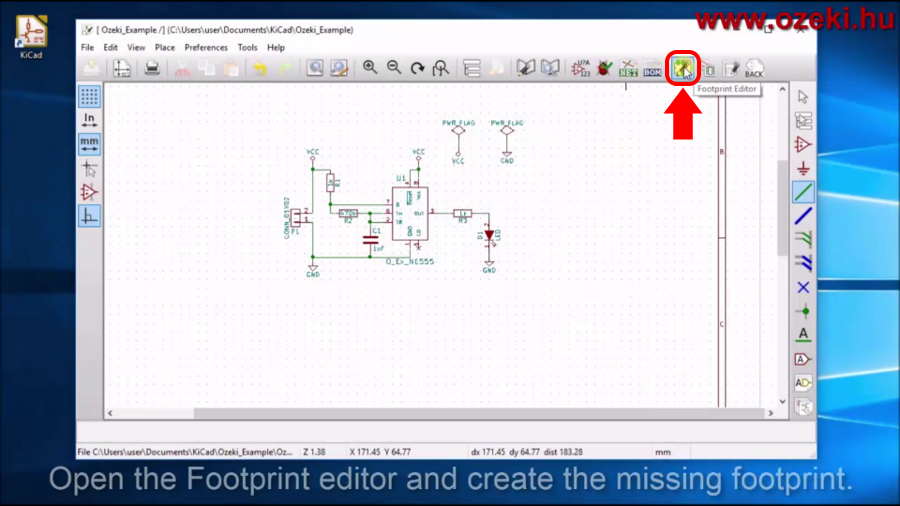Viewport: 900px width, 506px height.
Task: Open KiCad desktop shortcut icon
Action: pyautogui.click(x=31, y=37)
